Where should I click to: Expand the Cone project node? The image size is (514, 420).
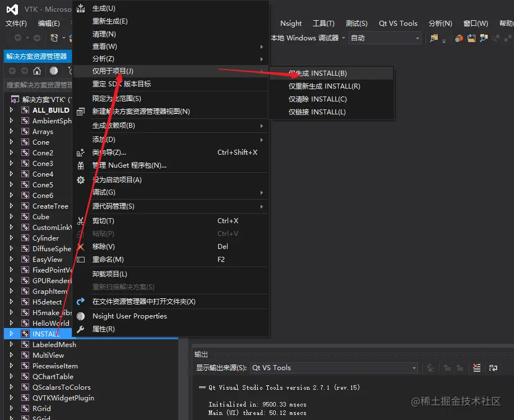[11, 142]
